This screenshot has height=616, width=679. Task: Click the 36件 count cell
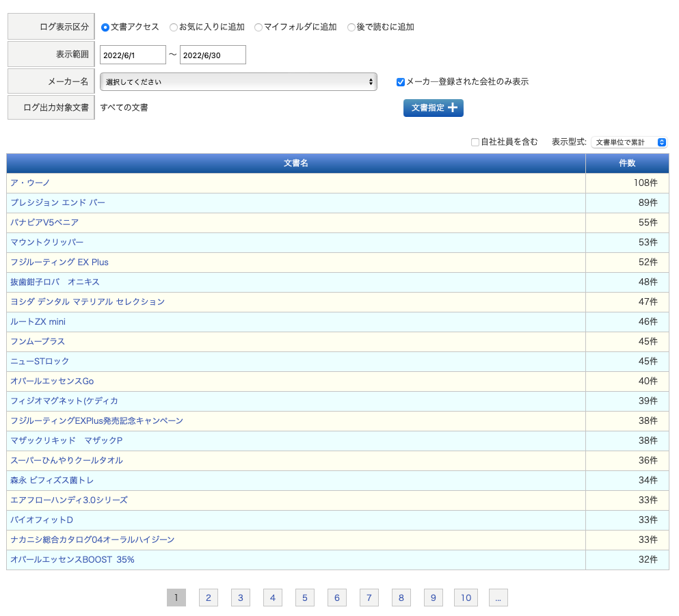point(627,461)
